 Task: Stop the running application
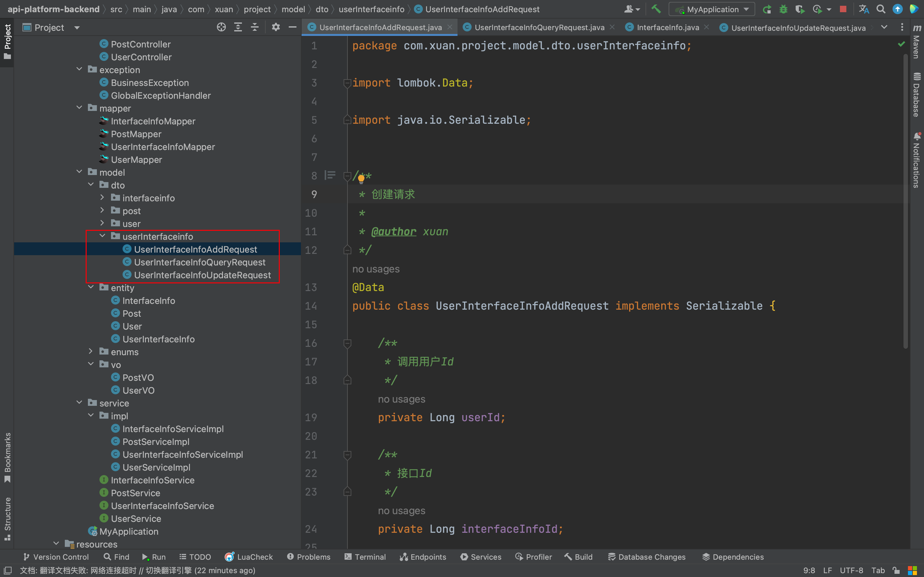(x=843, y=9)
